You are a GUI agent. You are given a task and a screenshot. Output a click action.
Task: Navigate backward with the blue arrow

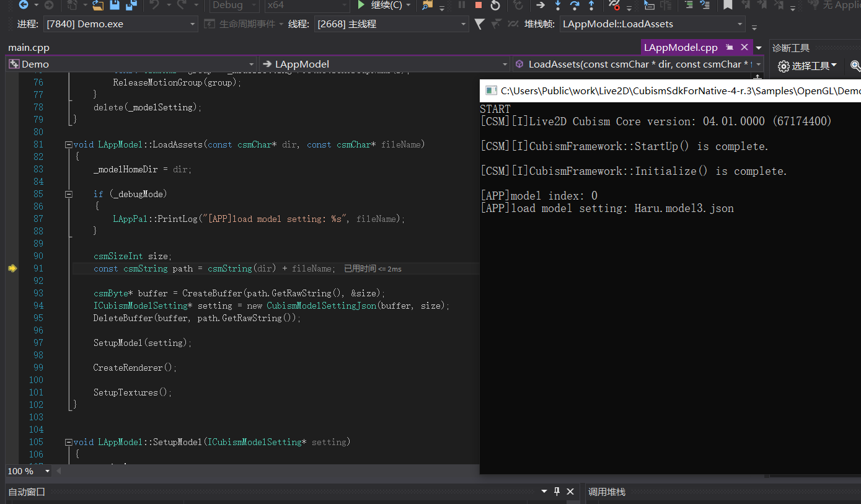click(24, 6)
